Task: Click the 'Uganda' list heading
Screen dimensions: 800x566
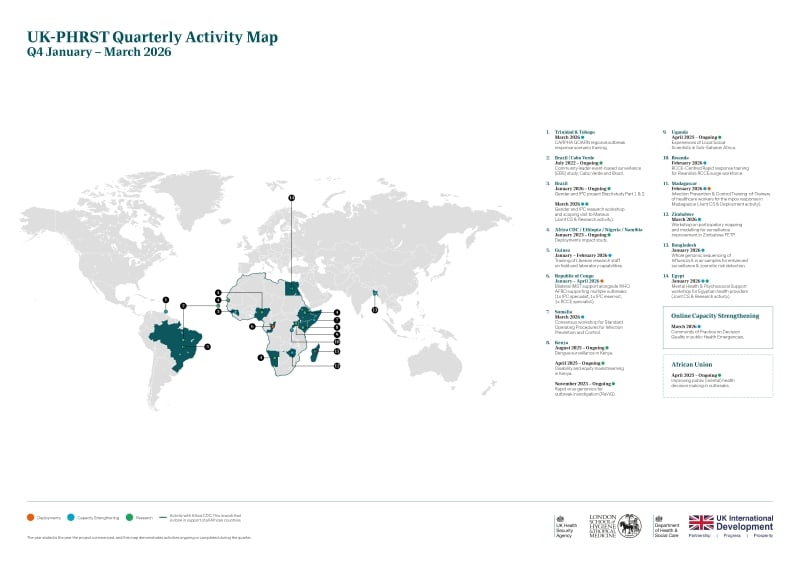Action: pyautogui.click(x=680, y=132)
